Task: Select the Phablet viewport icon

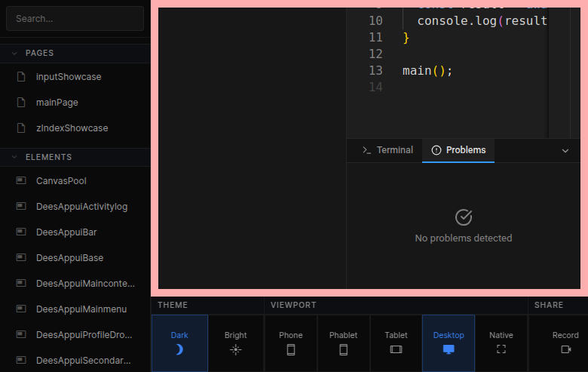Action: [343, 349]
